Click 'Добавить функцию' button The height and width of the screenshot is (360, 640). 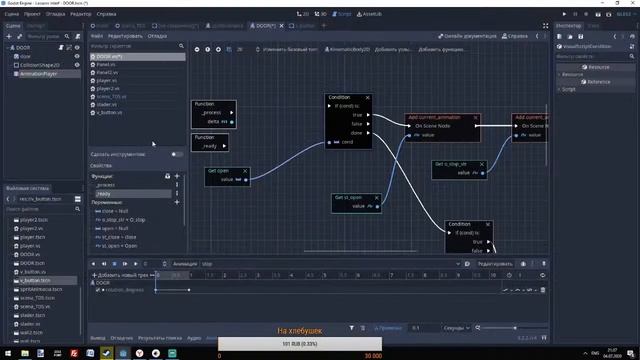(x=441, y=49)
